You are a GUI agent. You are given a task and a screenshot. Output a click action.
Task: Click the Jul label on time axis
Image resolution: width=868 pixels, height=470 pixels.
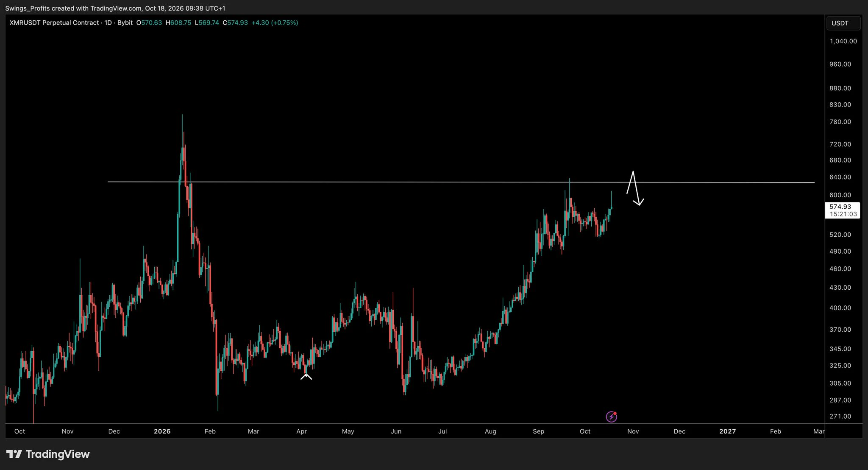pyautogui.click(x=442, y=431)
